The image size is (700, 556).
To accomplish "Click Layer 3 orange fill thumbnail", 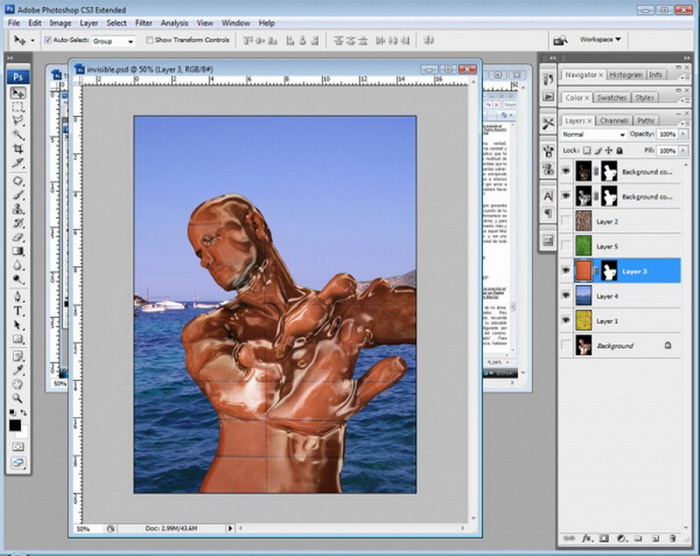I will [x=583, y=271].
